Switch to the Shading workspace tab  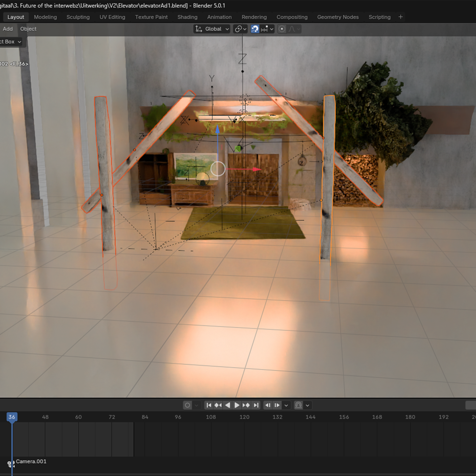187,17
